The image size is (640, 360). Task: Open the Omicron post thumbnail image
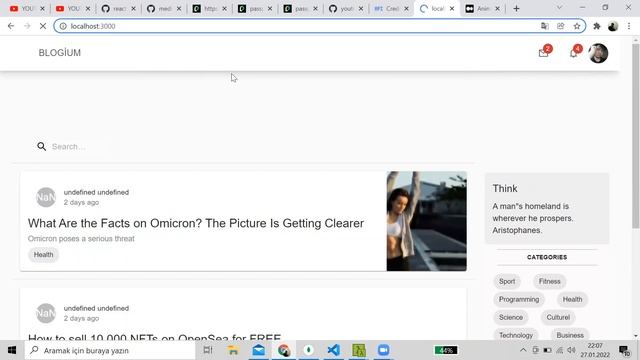pos(427,221)
